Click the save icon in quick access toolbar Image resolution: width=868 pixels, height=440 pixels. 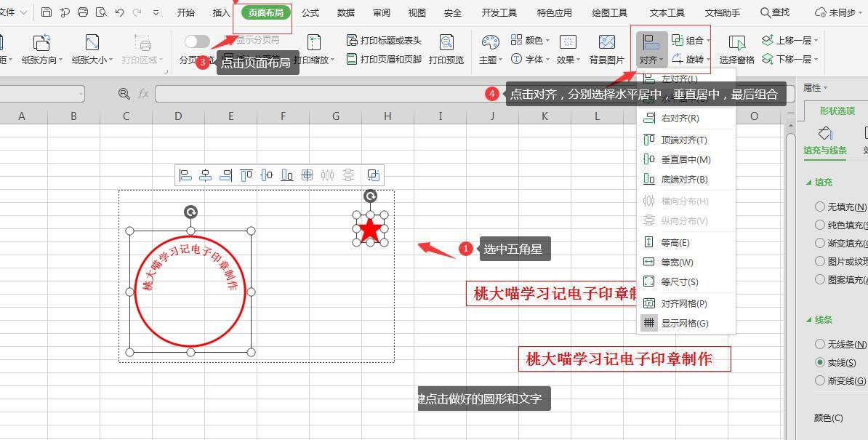pyautogui.click(x=47, y=12)
